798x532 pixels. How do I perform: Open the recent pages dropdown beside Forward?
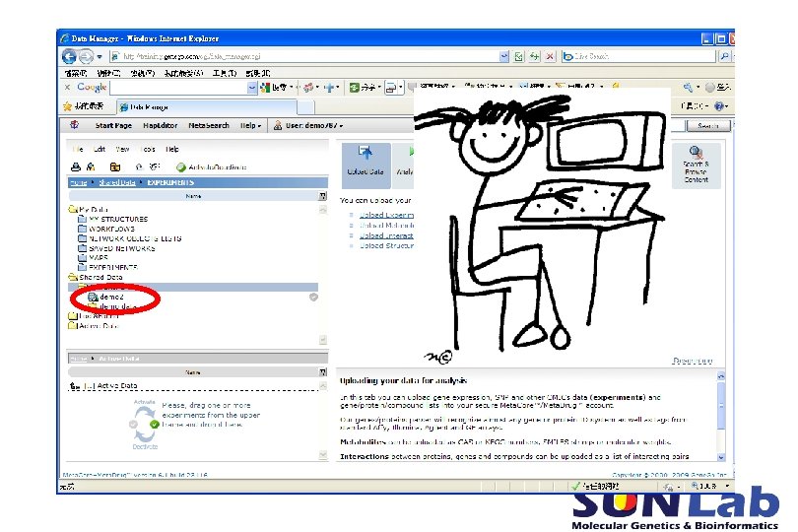tap(100, 57)
